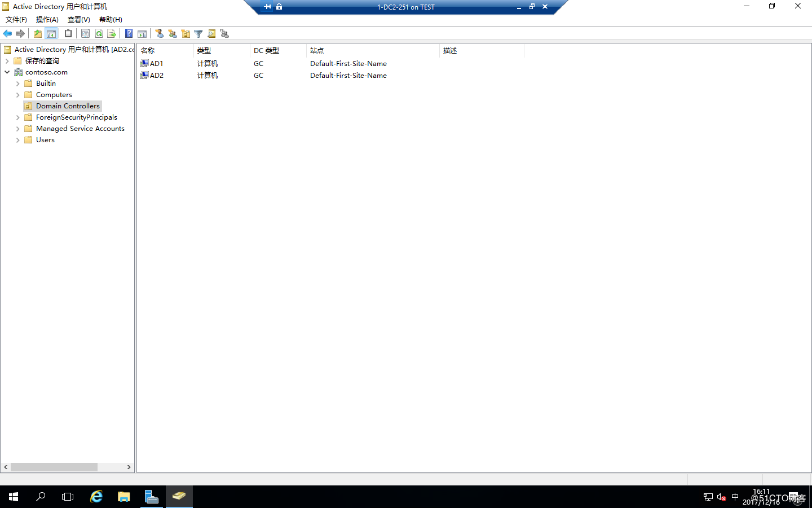Sort by the 类型 column header
The height and width of the screenshot is (508, 812).
tap(222, 51)
